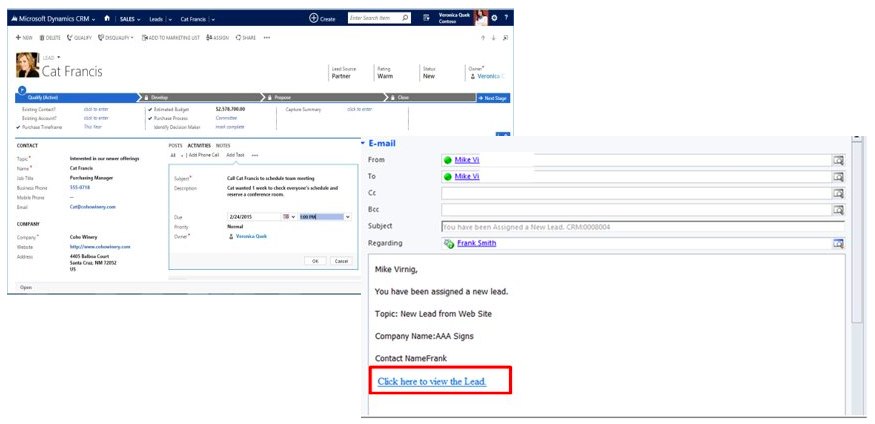
Task: Click Add to Marketing List
Action: [171, 37]
